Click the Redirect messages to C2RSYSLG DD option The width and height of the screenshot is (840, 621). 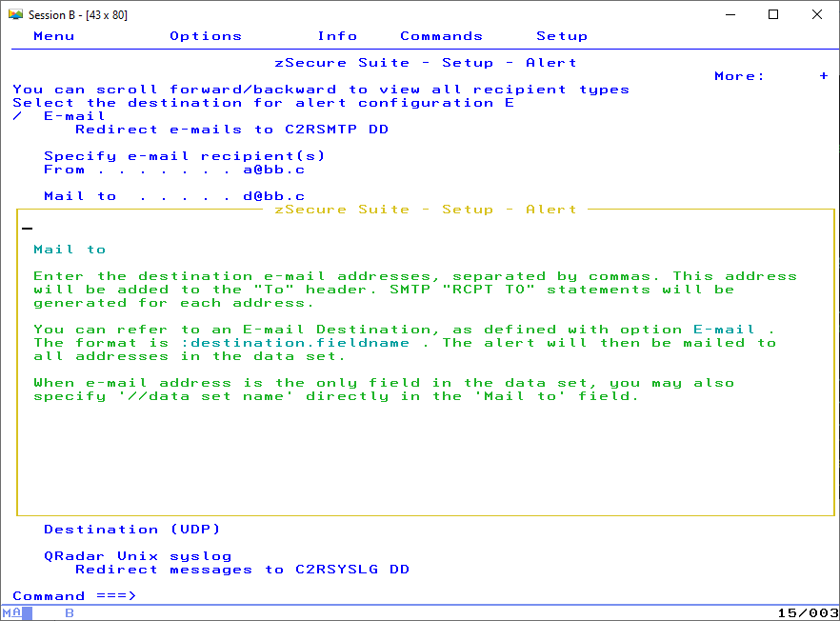click(242, 570)
